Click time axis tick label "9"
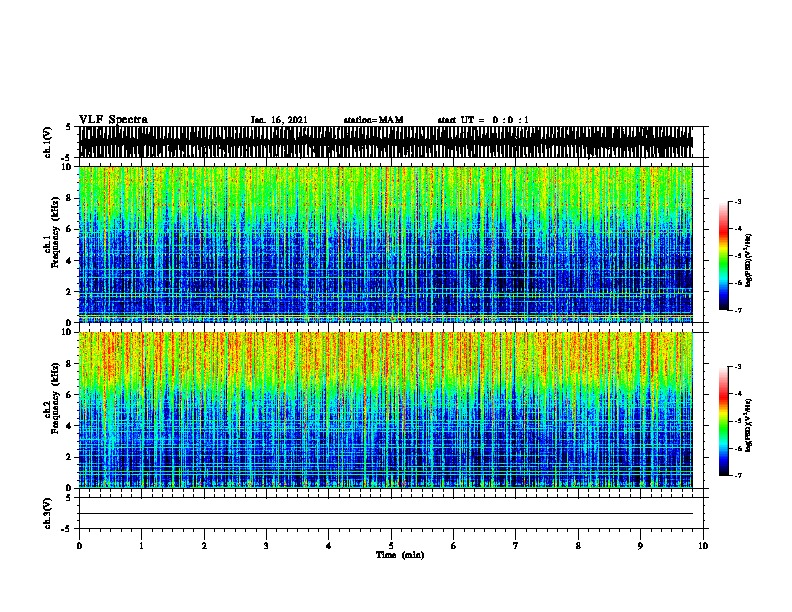Screen dimensions: 792x612 (640, 546)
